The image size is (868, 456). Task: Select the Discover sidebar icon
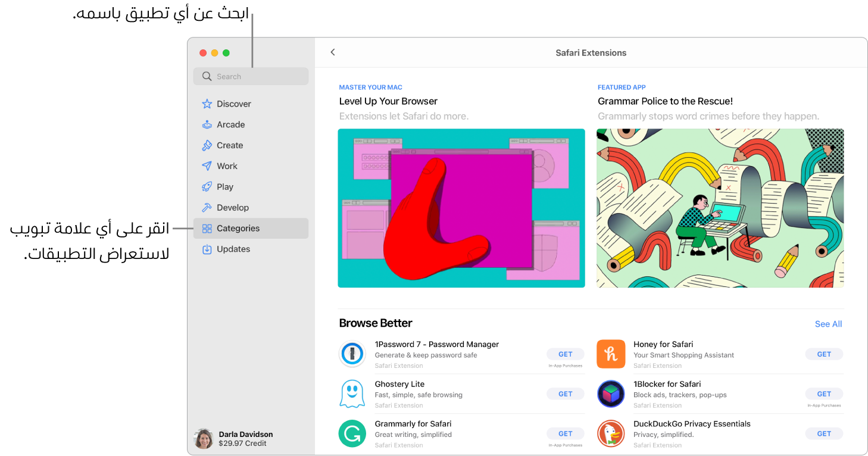(x=207, y=103)
